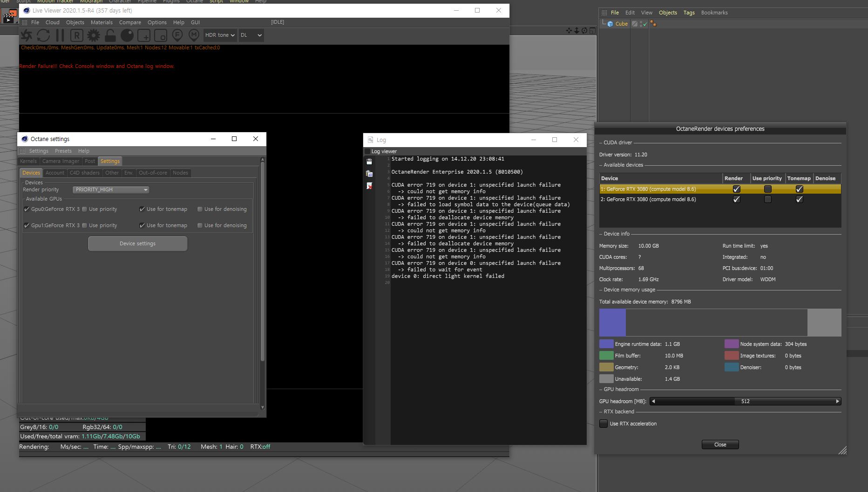Enable Use for denoising on Gpu1

200,225
